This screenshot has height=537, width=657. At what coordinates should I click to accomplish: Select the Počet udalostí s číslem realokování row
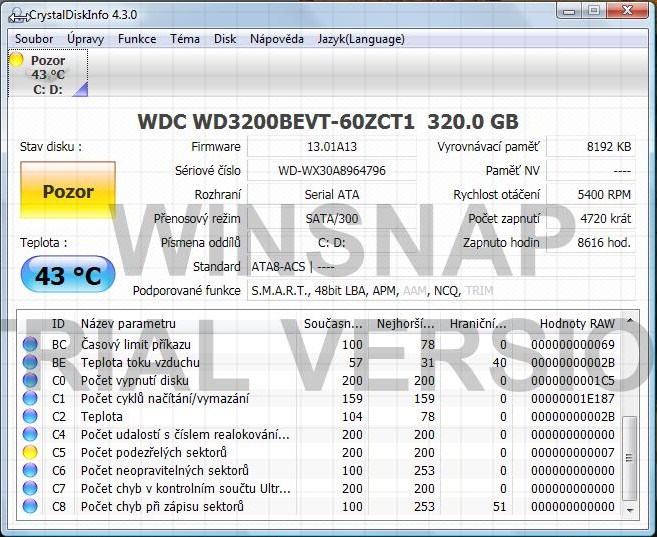pyautogui.click(x=319, y=434)
